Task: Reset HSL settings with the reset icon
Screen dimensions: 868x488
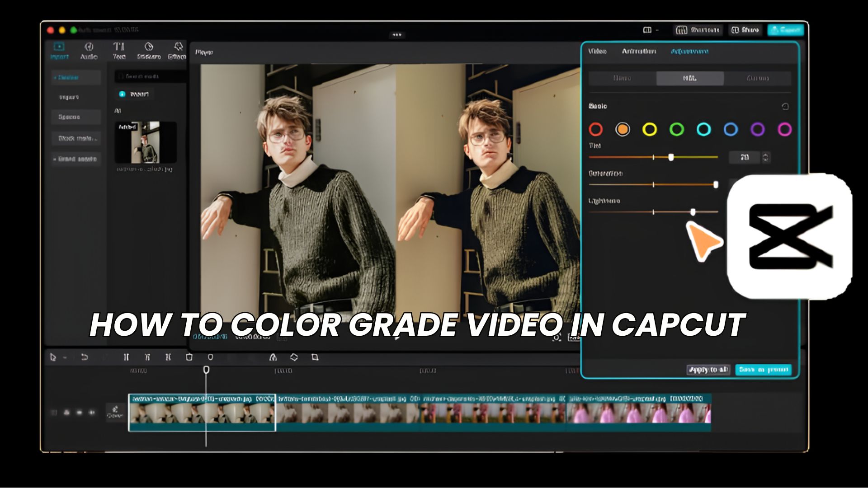Action: (x=785, y=107)
